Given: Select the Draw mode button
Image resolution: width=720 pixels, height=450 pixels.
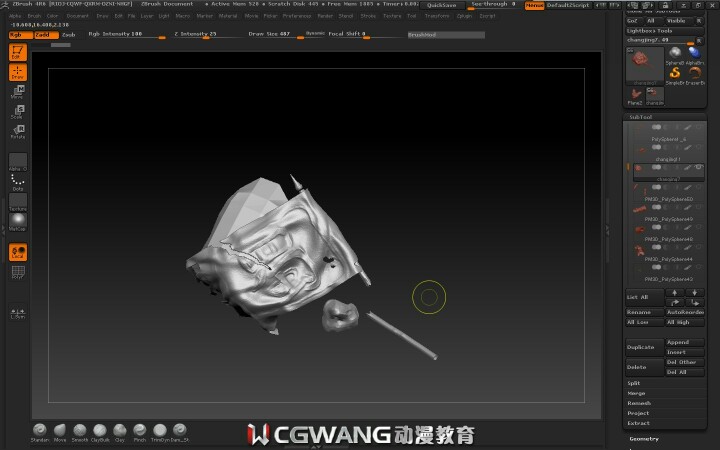Looking at the screenshot, I should pyautogui.click(x=18, y=72).
